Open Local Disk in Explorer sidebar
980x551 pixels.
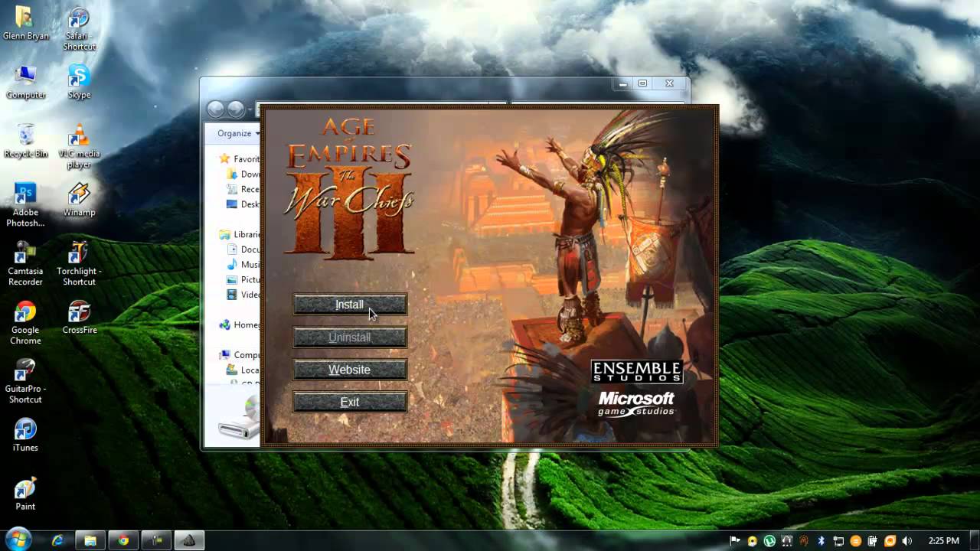point(243,370)
